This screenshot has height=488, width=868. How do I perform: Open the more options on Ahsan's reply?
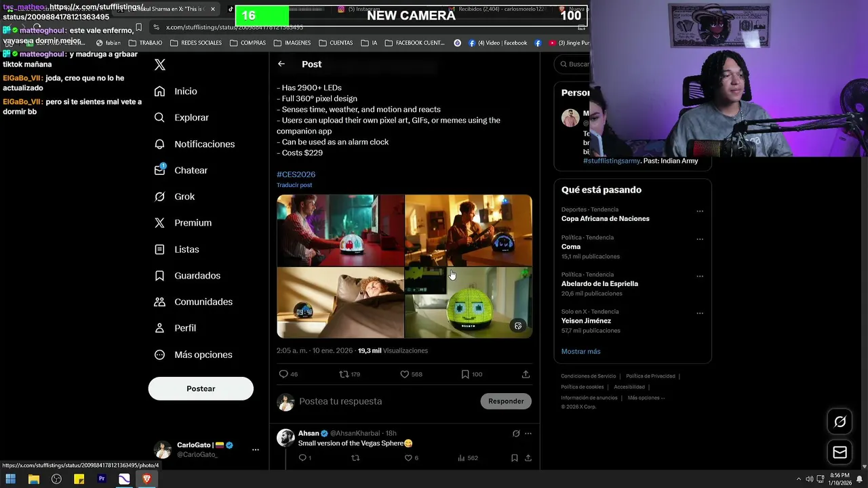coord(528,434)
